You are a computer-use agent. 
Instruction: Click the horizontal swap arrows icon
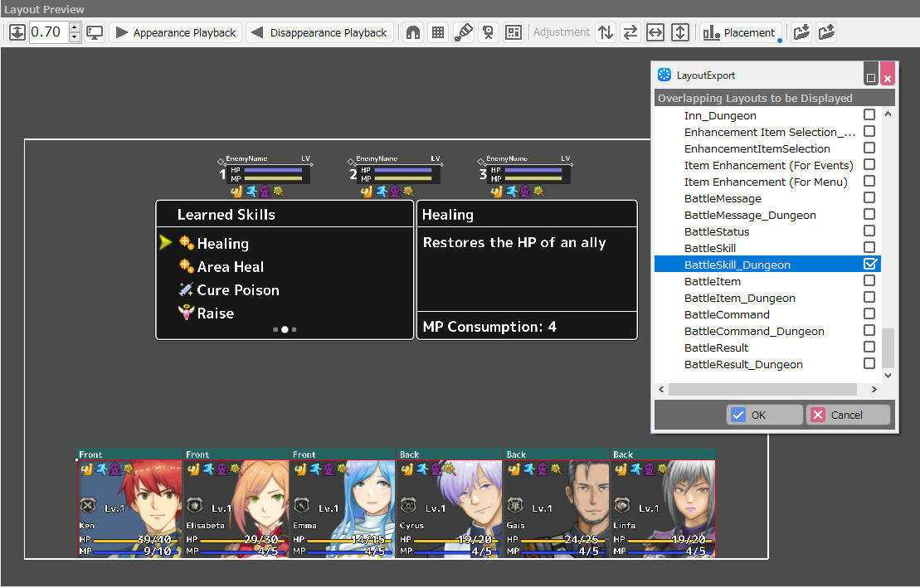(x=630, y=32)
